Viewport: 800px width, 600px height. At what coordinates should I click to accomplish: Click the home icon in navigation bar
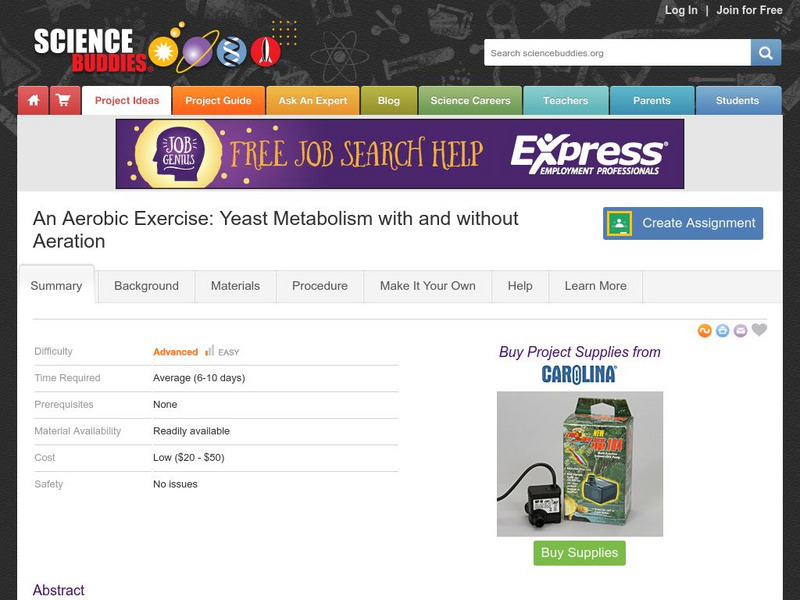pyautogui.click(x=33, y=101)
